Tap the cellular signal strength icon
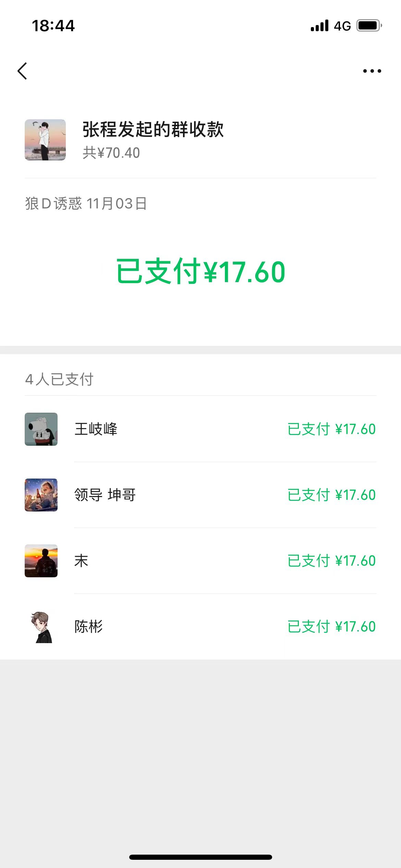Viewport: 401px width, 868px height. click(x=319, y=26)
